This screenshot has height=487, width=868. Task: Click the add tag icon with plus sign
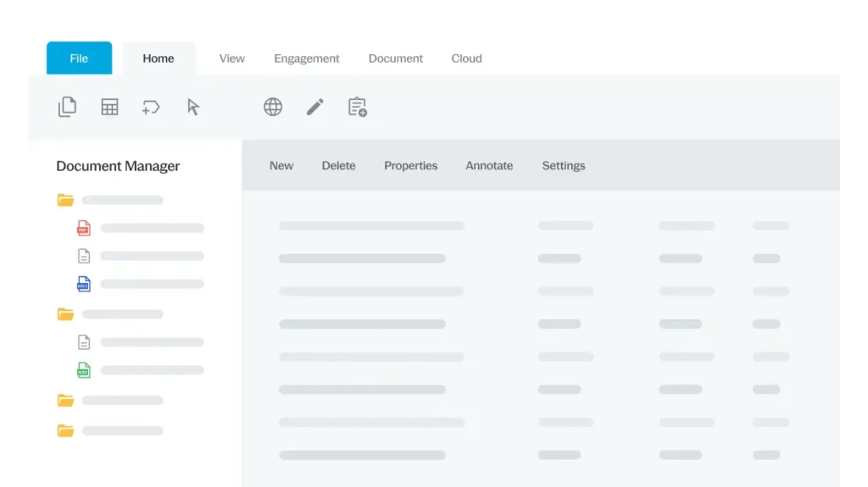151,107
